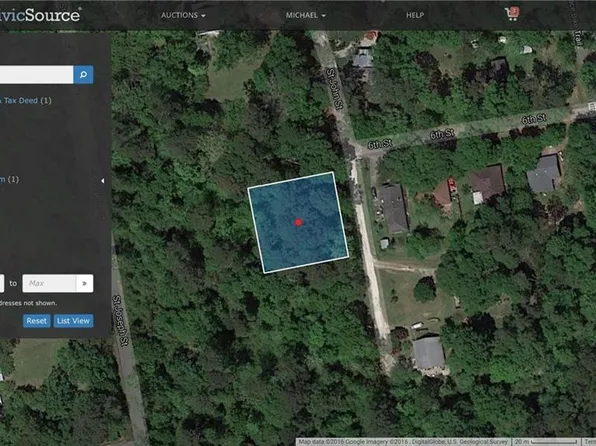Screen dimensions: 596x446
Task: Apply price range with arrow button
Action: click(85, 283)
